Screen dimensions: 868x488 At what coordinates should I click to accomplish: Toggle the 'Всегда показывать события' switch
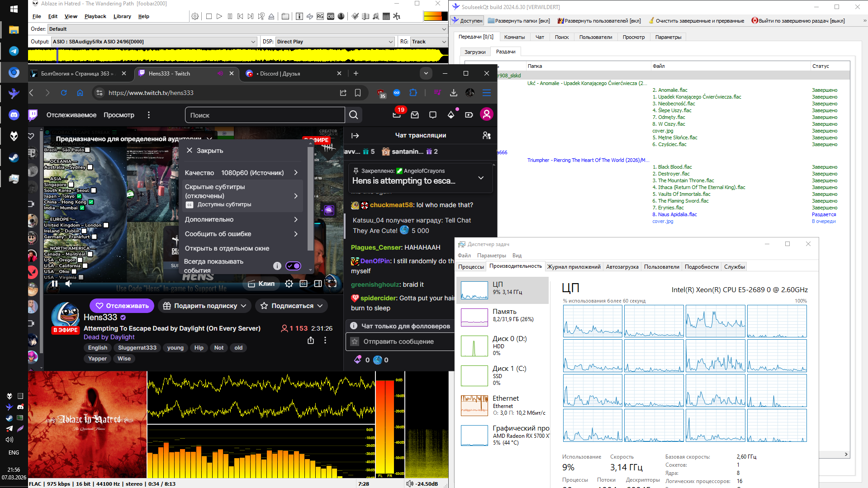(x=293, y=266)
